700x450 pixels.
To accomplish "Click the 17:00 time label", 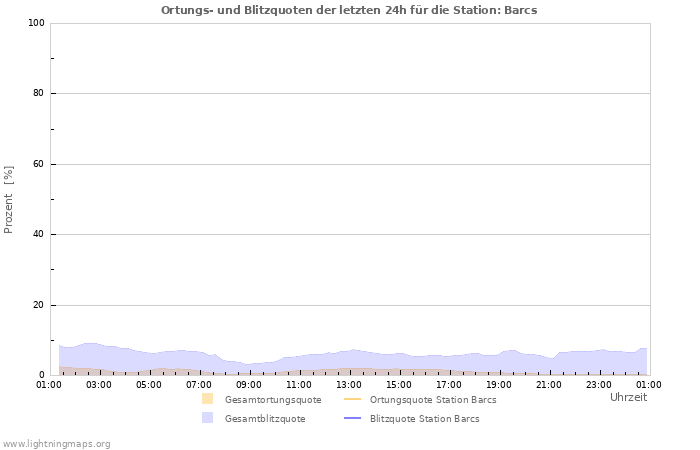I will (x=449, y=385).
